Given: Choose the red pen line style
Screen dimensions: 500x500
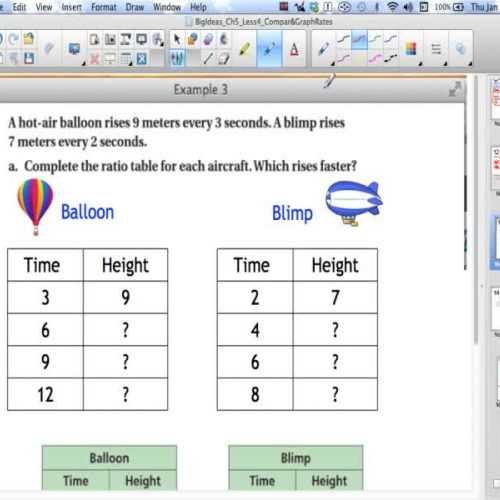Looking at the screenshot, I should 359,39.
